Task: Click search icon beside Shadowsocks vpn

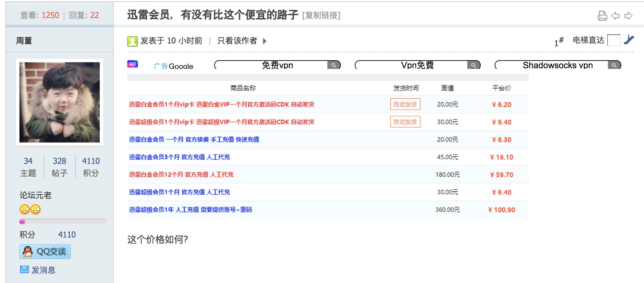Action: coord(614,65)
